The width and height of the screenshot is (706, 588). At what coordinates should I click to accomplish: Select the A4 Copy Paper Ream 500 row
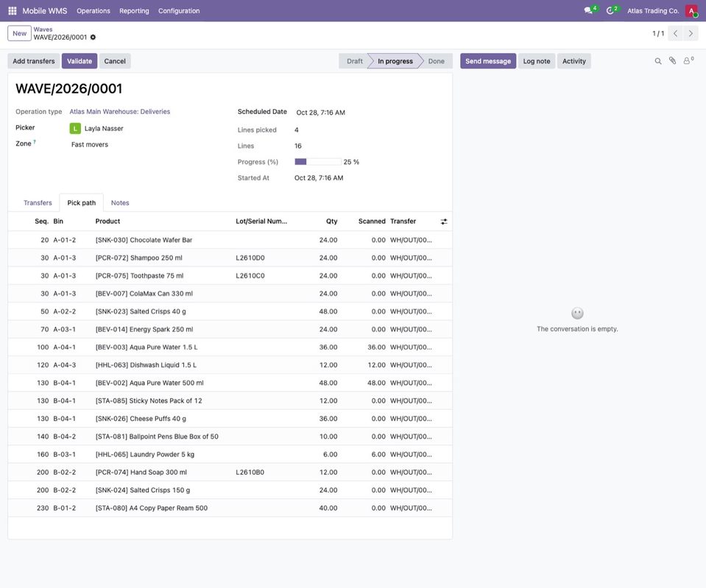click(230, 508)
